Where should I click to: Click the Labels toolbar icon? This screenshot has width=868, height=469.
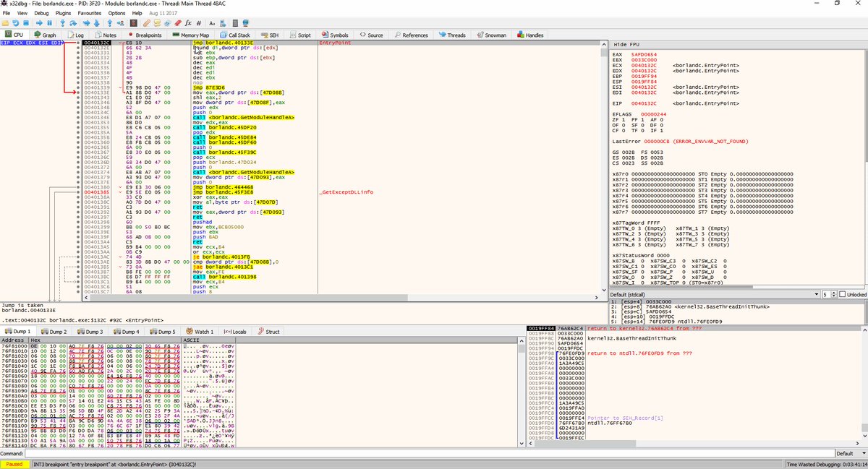[167, 23]
